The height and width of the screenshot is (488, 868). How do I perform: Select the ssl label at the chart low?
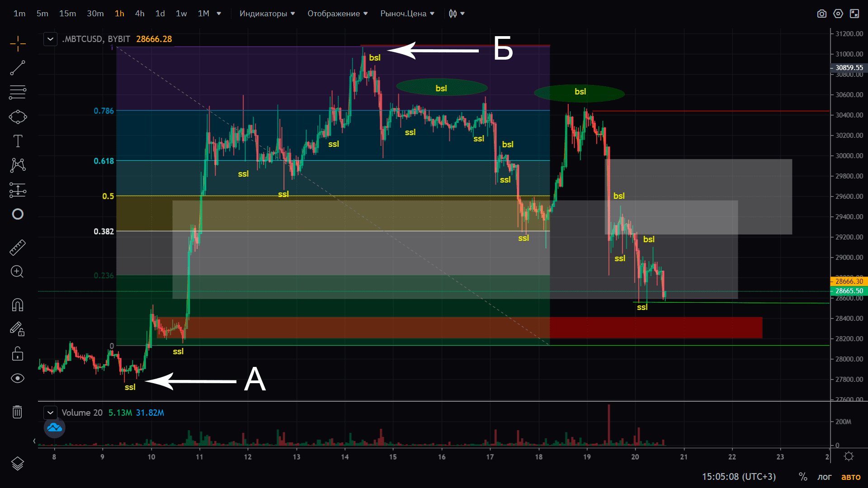pos(130,387)
